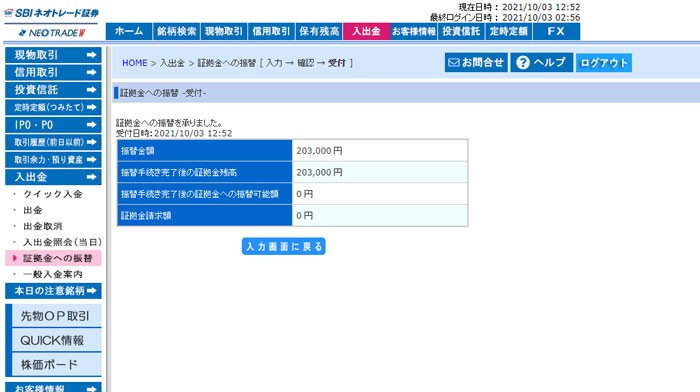Open the ホーム tab in top navigation

pos(129,32)
